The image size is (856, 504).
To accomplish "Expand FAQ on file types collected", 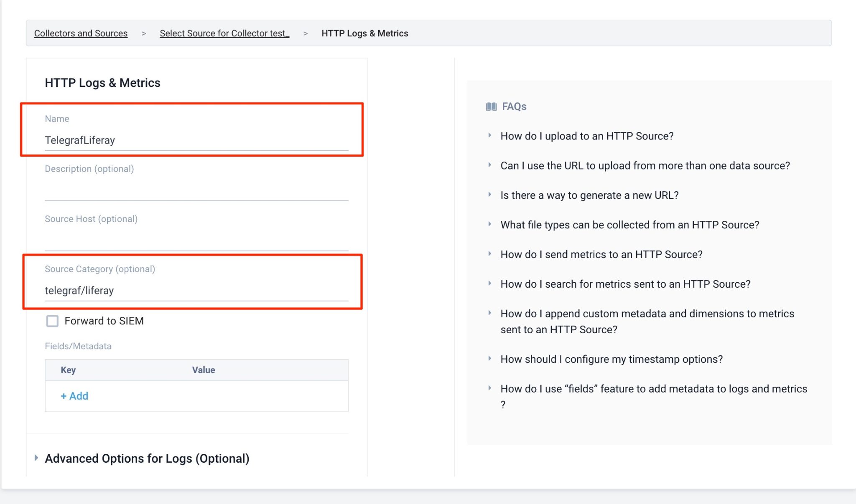I will point(629,225).
